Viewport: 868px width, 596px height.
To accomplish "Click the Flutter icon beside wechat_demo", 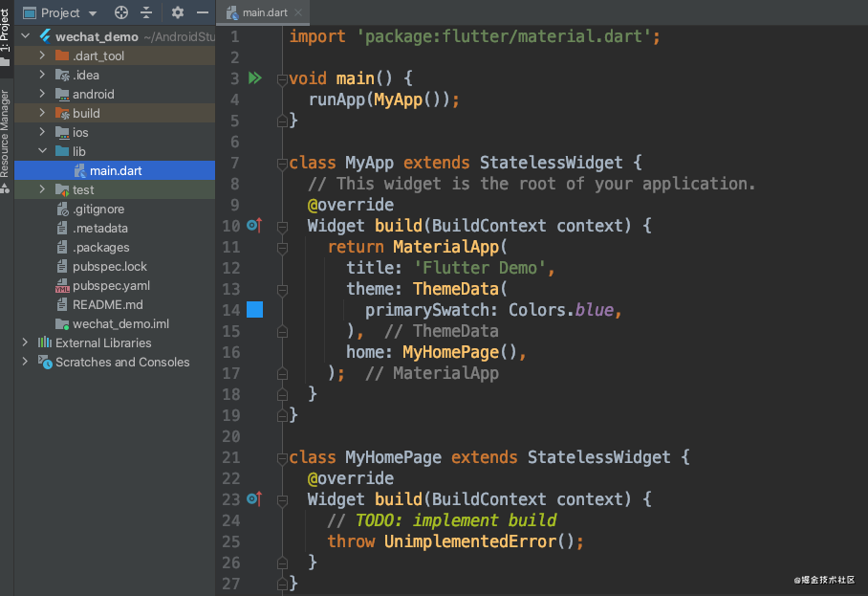I will point(45,36).
